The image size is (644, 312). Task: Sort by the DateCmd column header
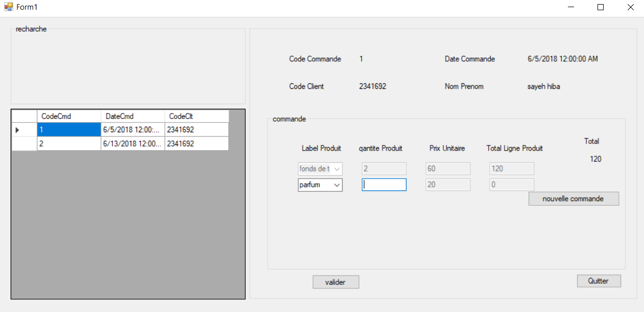click(133, 116)
